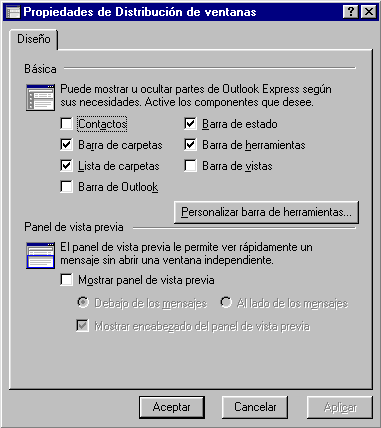The height and width of the screenshot is (428, 381).
Task: Enable the Barra de vistas checkbox
Action: tap(190, 166)
